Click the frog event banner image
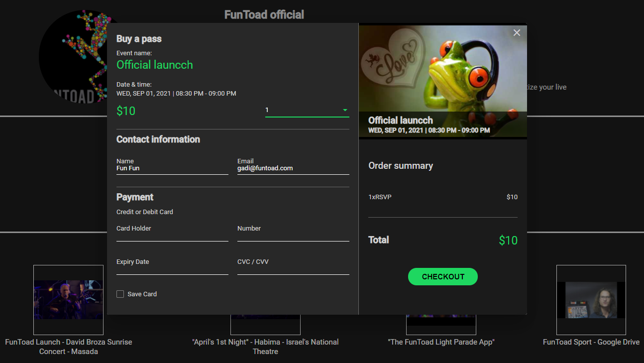Viewport: 644px width, 363px height. point(443,81)
